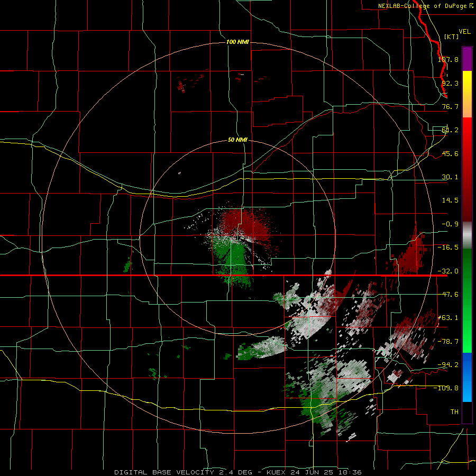The height and width of the screenshot is (476, 476).
Task: Click the yellow-orange segment of color bar
Action: (467, 94)
